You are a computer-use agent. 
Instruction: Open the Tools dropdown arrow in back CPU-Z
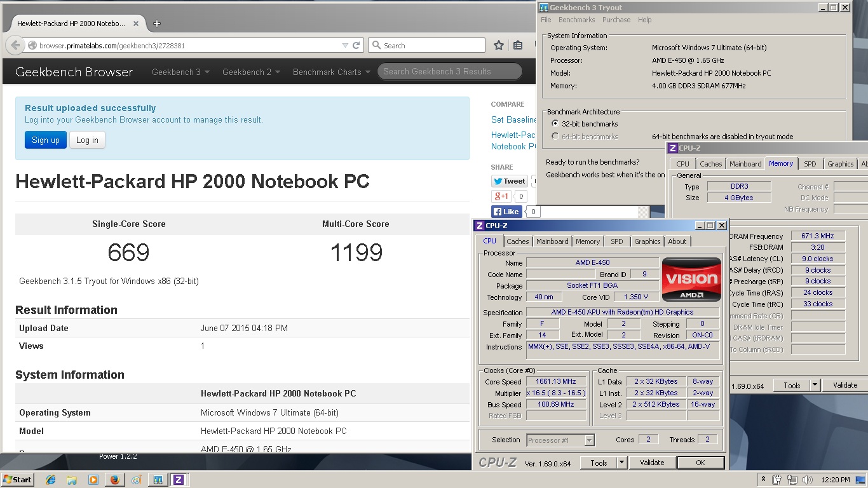coord(815,385)
